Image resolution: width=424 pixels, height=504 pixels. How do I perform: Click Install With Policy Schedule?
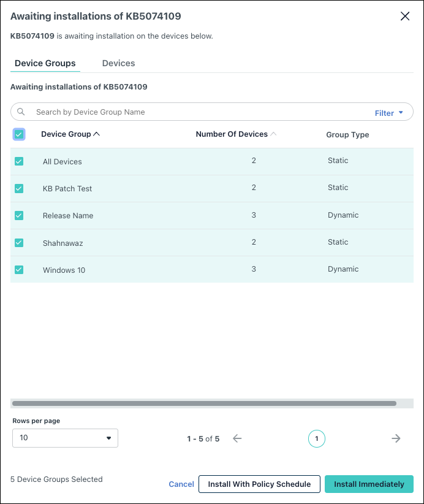[259, 484]
